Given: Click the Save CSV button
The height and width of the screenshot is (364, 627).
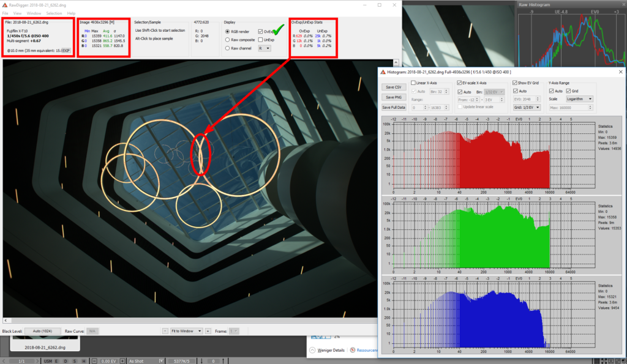Looking at the screenshot, I should pyautogui.click(x=392, y=88).
